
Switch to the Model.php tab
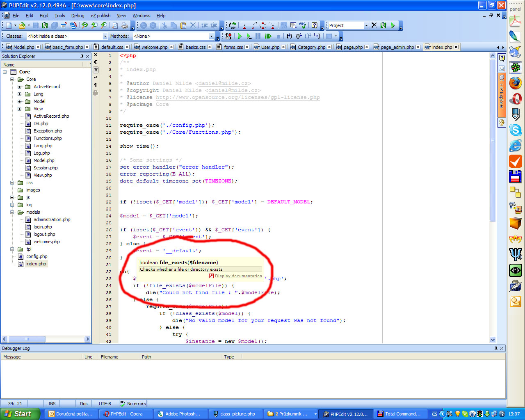(23, 47)
